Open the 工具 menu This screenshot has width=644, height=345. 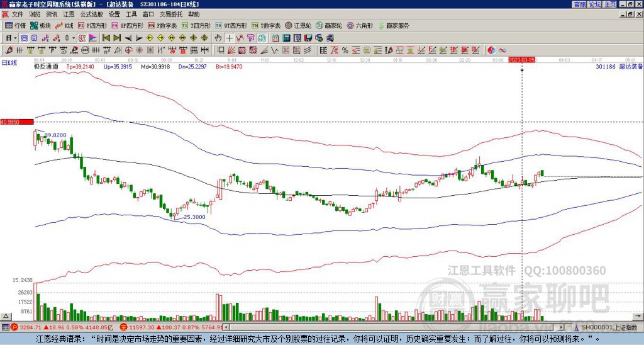[x=131, y=14]
